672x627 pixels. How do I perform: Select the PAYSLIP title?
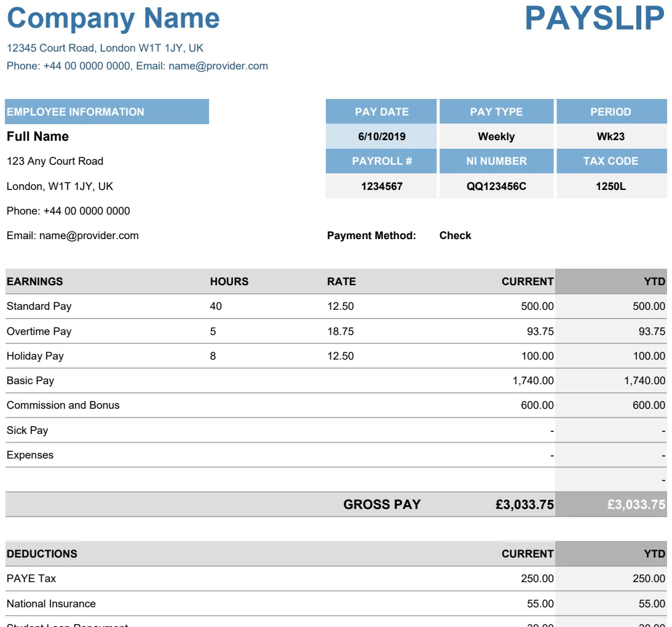[595, 18]
